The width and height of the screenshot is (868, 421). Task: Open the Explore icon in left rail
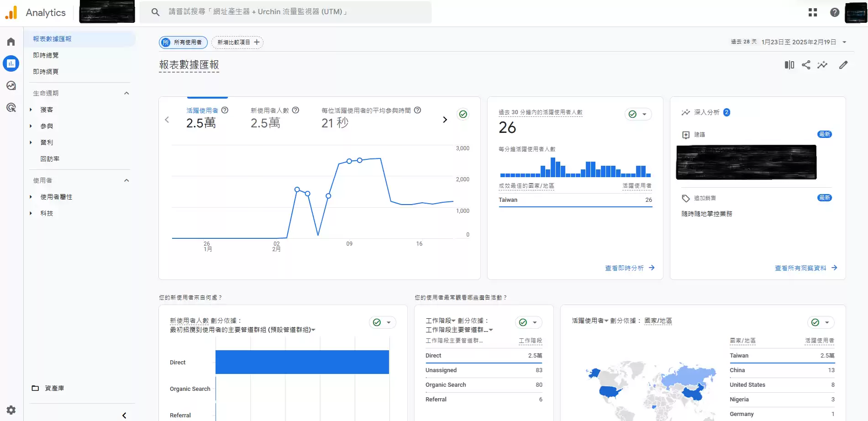tap(11, 85)
